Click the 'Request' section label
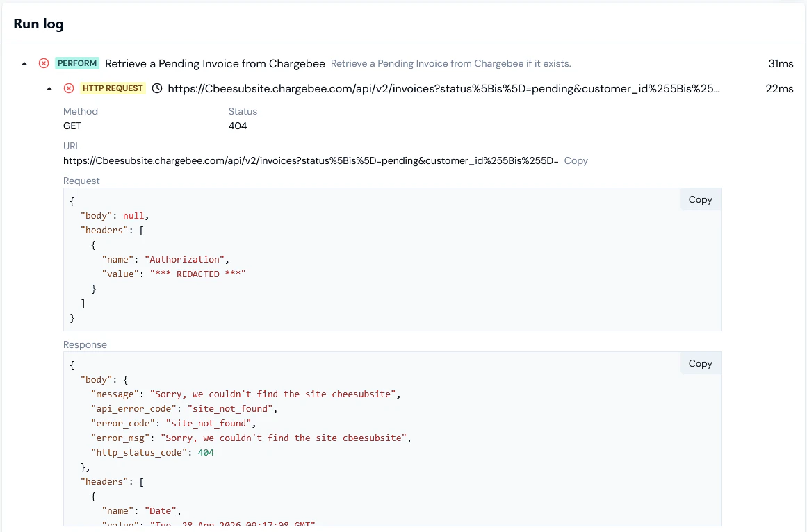The width and height of the screenshot is (807, 532). [81, 181]
